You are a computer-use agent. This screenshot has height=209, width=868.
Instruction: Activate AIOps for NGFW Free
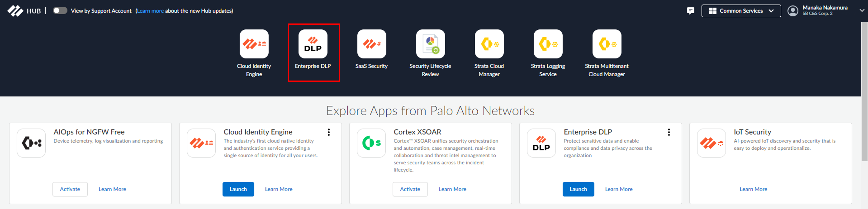click(70, 189)
